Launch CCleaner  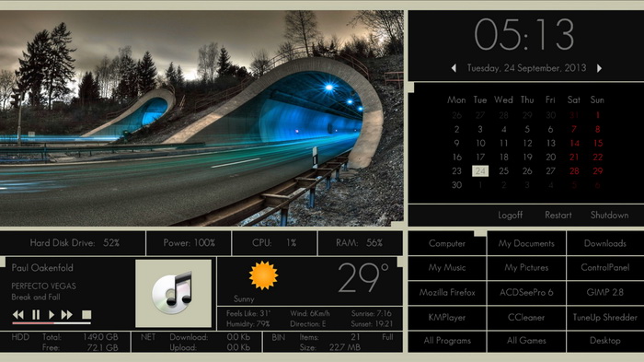(526, 318)
